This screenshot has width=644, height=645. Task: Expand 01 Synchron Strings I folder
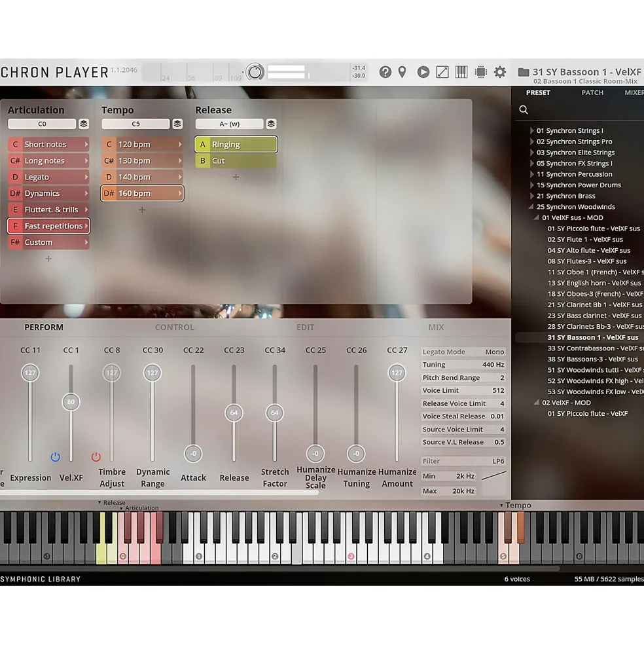coord(531,130)
